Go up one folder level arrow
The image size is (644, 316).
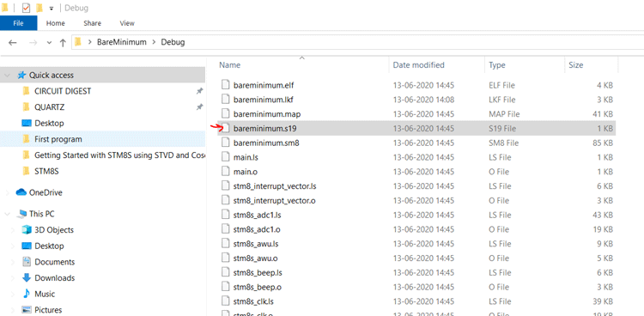tap(63, 42)
